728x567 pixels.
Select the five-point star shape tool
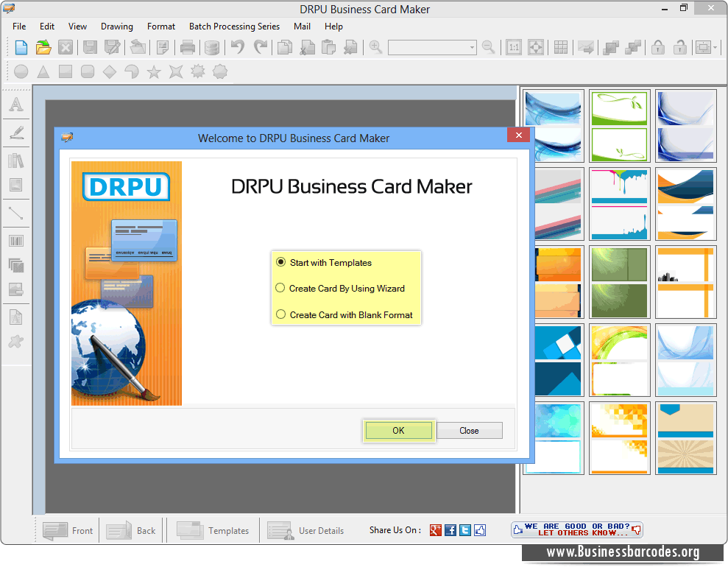coord(154,71)
